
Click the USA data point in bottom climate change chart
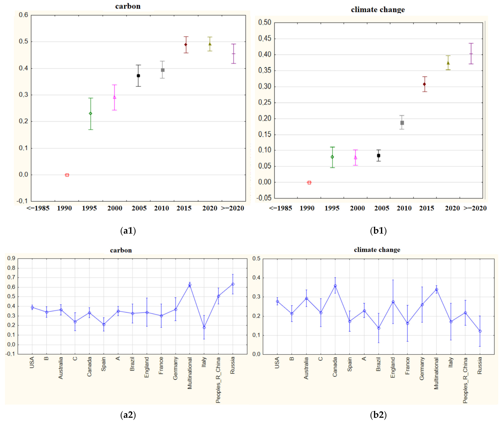(x=277, y=302)
